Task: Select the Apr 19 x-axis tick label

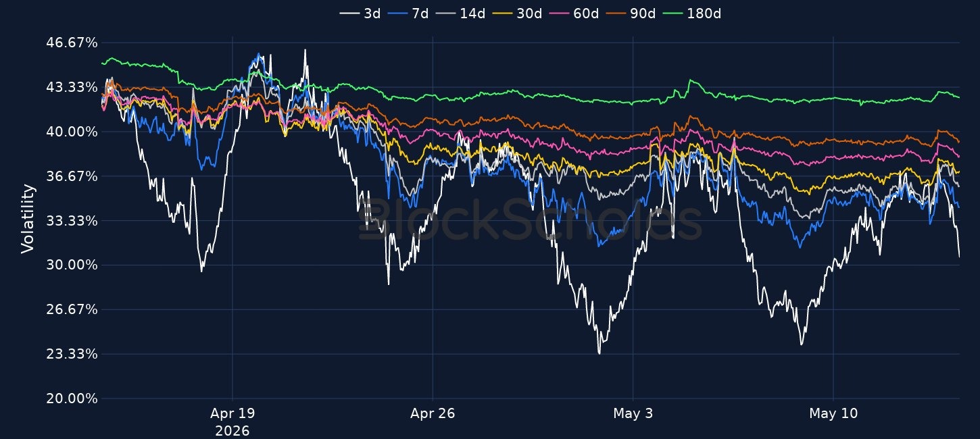Action: tap(232, 413)
